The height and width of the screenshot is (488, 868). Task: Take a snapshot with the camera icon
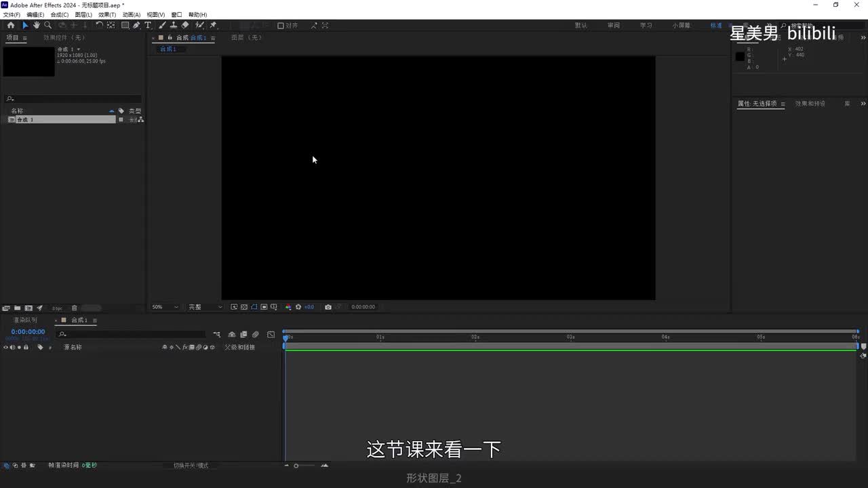point(328,307)
